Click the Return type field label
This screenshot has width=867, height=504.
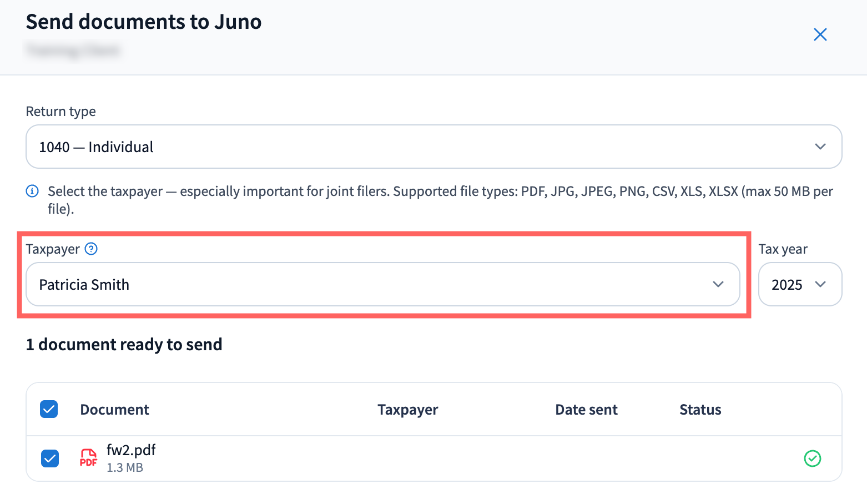[61, 112]
